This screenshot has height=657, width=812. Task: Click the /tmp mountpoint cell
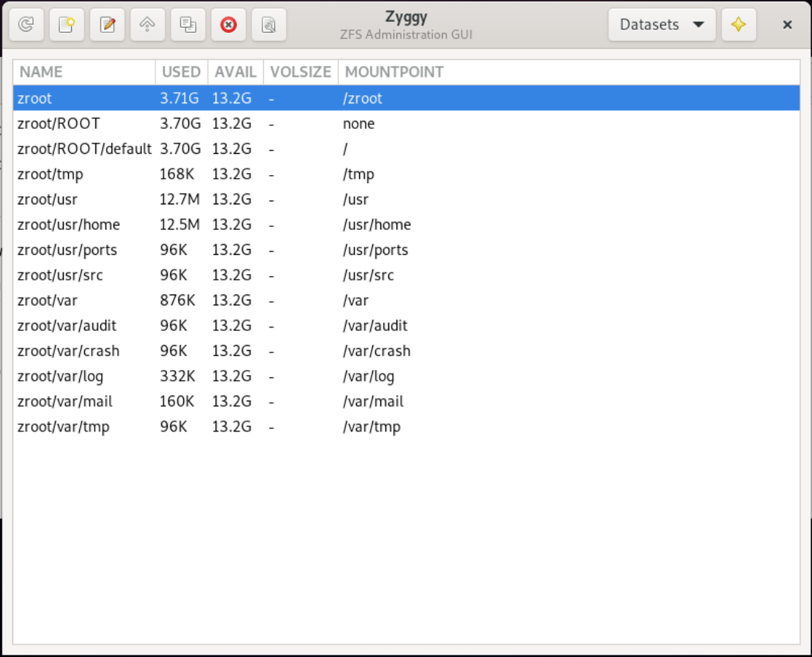pos(358,174)
